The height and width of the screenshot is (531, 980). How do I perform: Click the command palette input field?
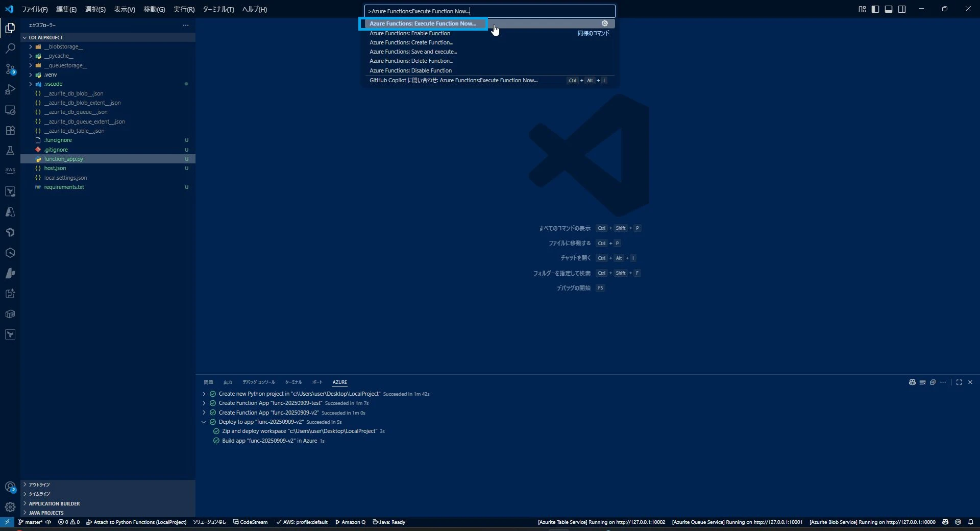(489, 11)
